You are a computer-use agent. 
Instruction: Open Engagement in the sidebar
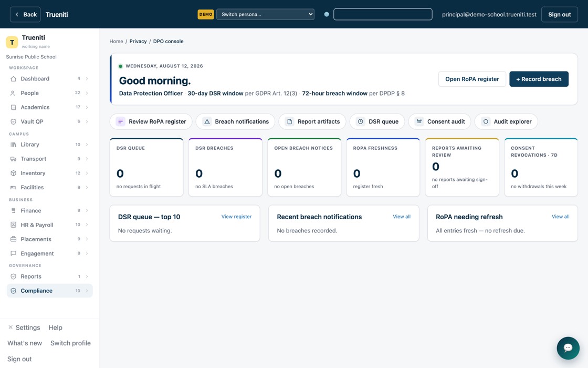(x=49, y=253)
